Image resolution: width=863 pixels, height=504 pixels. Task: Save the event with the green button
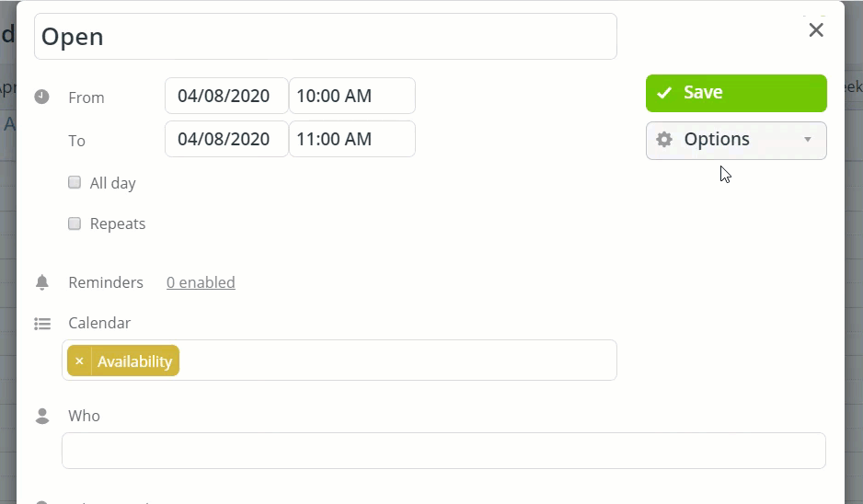click(x=736, y=93)
